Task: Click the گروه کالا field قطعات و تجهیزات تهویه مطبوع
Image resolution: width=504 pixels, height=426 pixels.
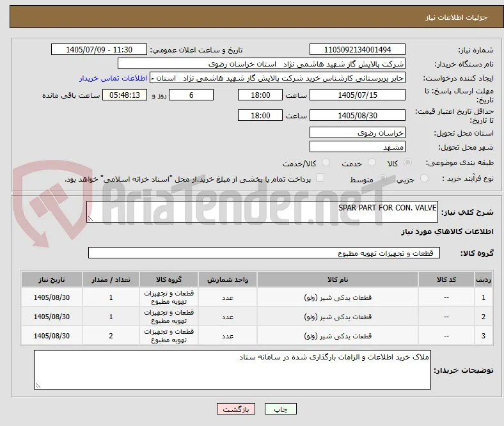Action: coord(264,253)
